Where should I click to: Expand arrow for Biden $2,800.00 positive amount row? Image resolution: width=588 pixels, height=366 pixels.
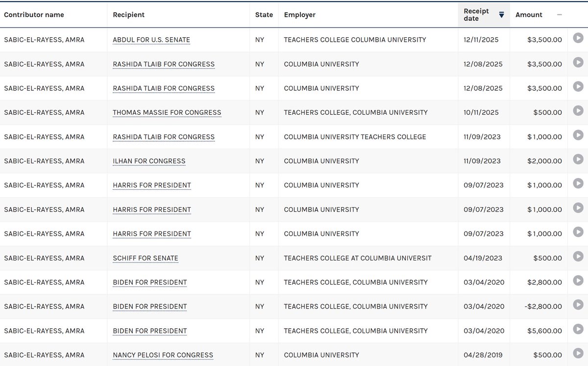578,280
